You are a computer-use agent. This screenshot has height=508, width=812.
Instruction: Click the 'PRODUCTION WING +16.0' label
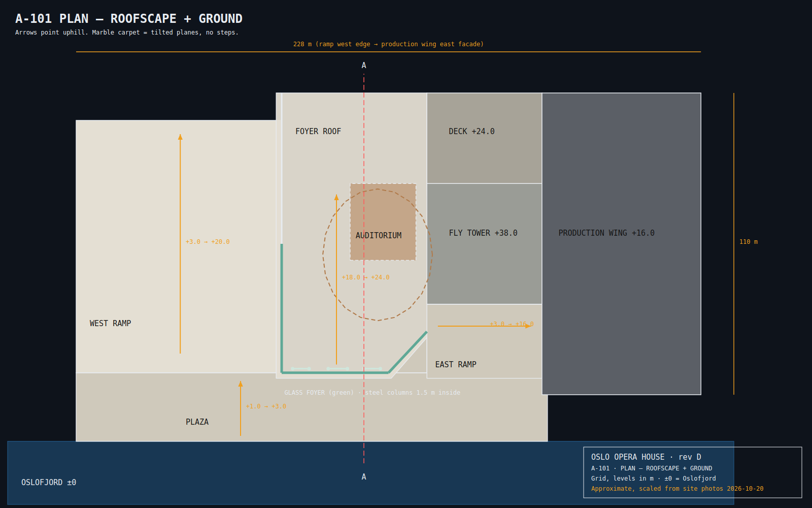(606, 233)
